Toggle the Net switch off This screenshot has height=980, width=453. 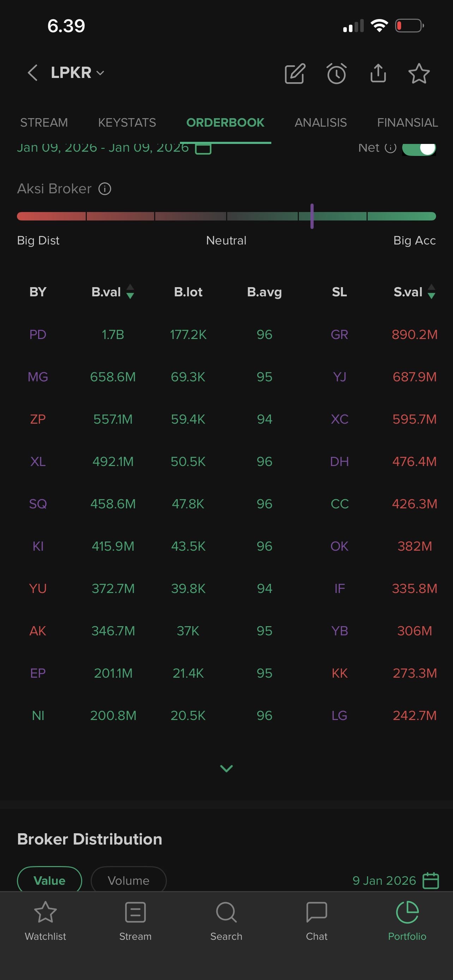(x=419, y=149)
